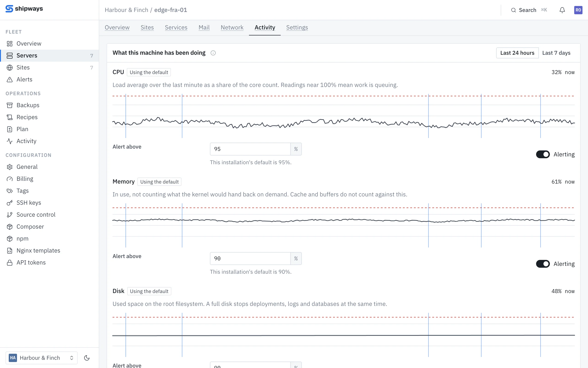Click the CPU alert threshold dashed line
The height and width of the screenshot is (368, 588).
pos(343,96)
